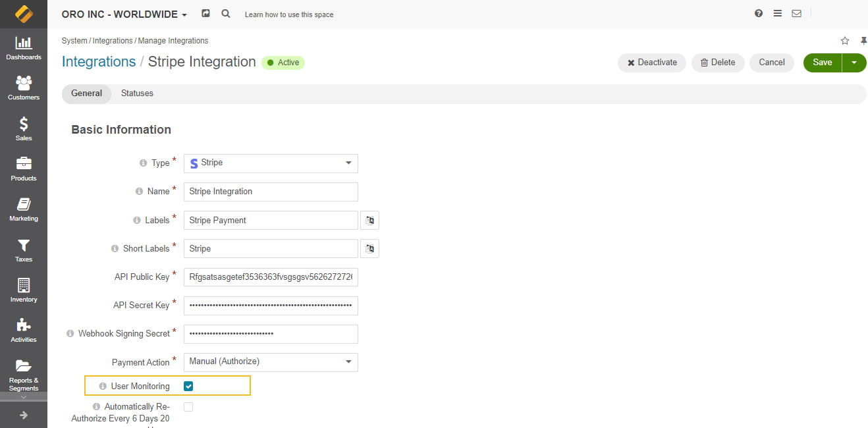868x428 pixels.
Task: Open the email envelope icon
Action: pos(797,13)
